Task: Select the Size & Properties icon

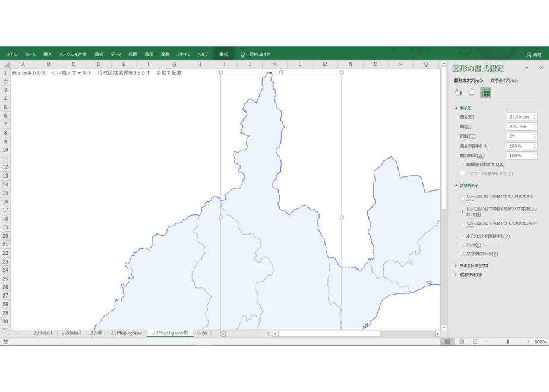Action: pyautogui.click(x=485, y=93)
